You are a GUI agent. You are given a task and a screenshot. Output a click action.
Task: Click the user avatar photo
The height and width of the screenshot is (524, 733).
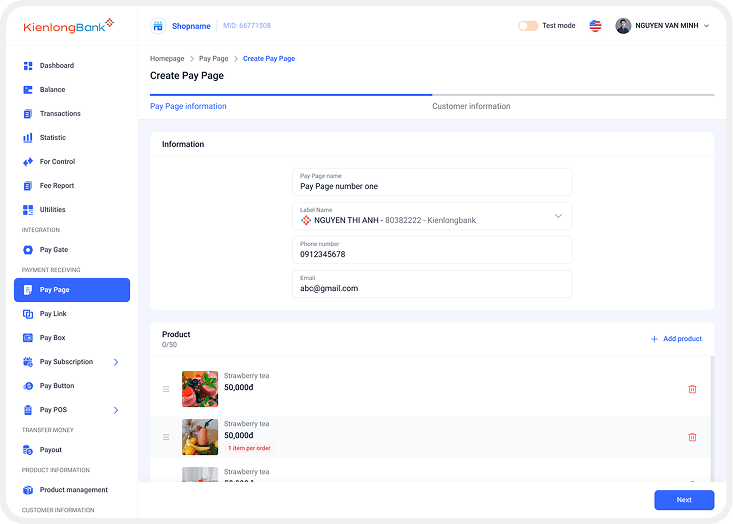click(623, 26)
